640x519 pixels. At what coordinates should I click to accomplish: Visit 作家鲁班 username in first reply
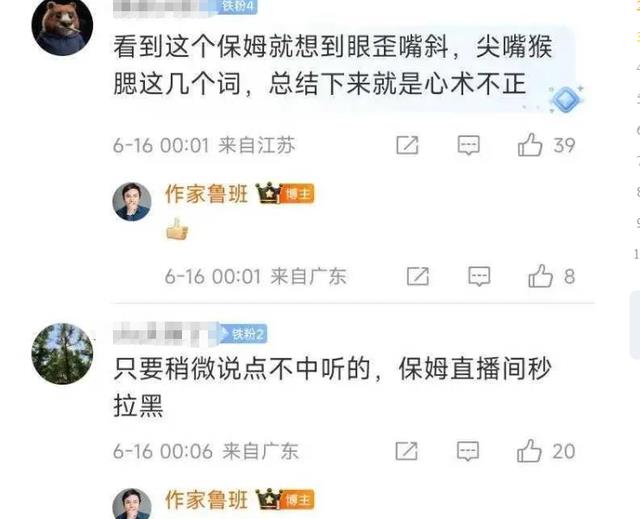click(x=206, y=194)
